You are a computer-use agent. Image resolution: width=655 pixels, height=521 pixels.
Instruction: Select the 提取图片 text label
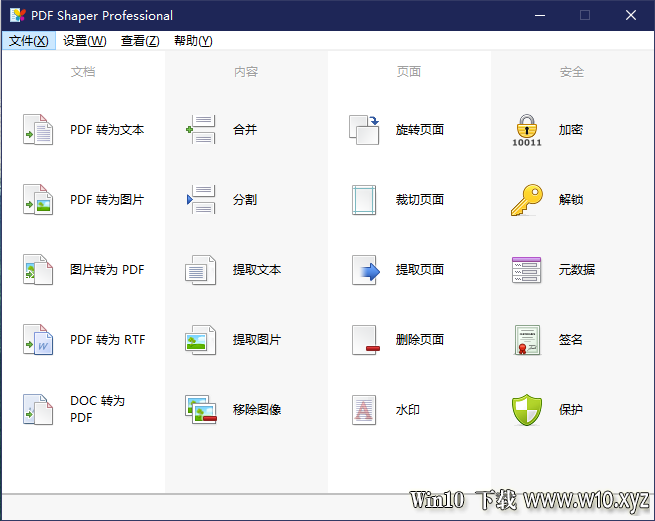click(x=257, y=340)
